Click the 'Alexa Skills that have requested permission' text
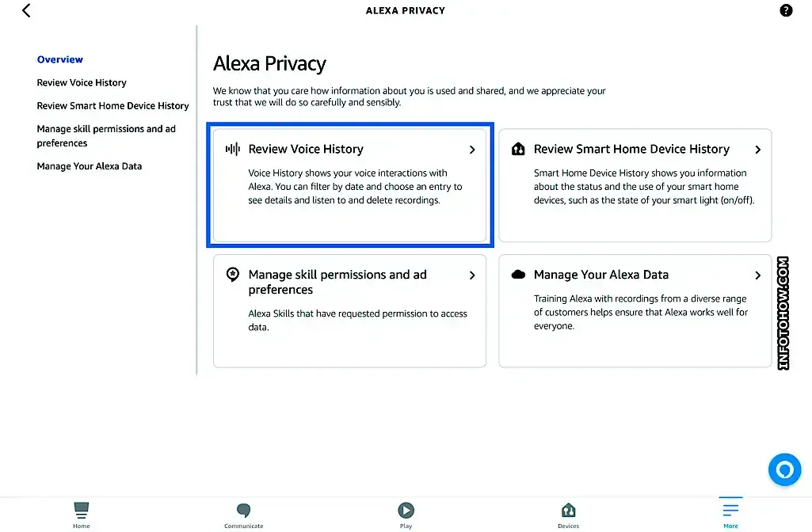The height and width of the screenshot is (532, 812). click(357, 321)
